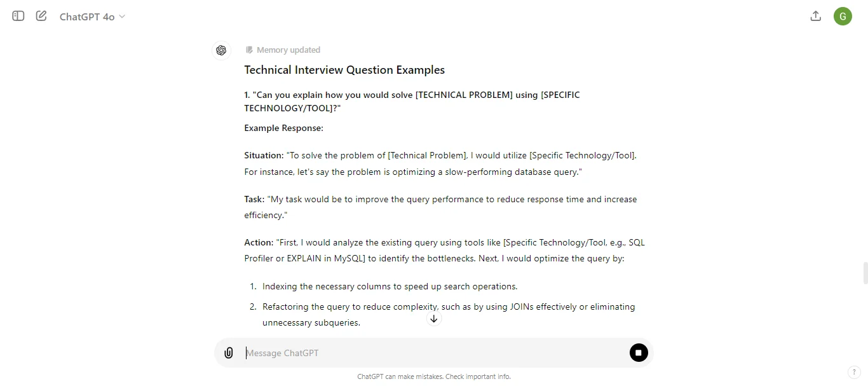Stop the response generation
The height and width of the screenshot is (386, 868).
tap(639, 352)
